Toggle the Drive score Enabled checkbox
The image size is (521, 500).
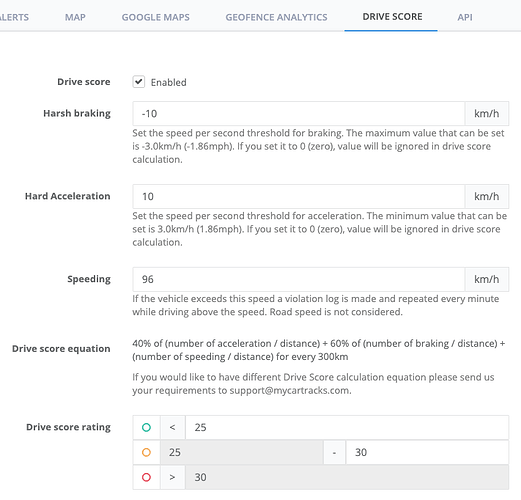[139, 82]
